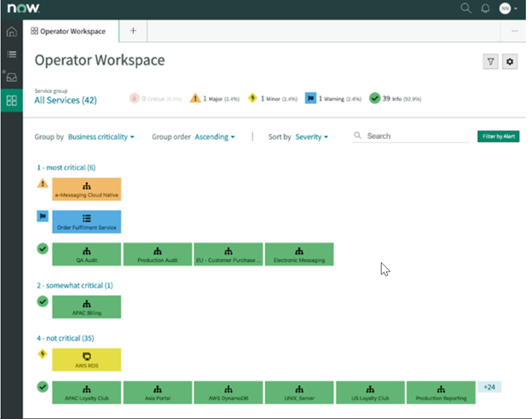
Task: Open the QA Audit service tile
Action: [86, 254]
